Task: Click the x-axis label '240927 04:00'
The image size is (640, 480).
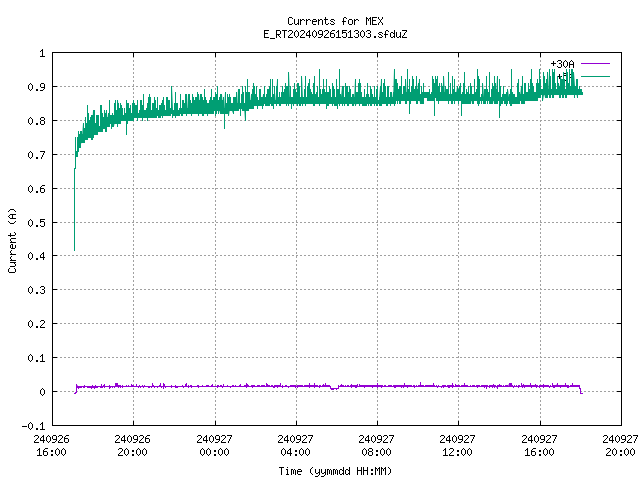Action: (295, 446)
